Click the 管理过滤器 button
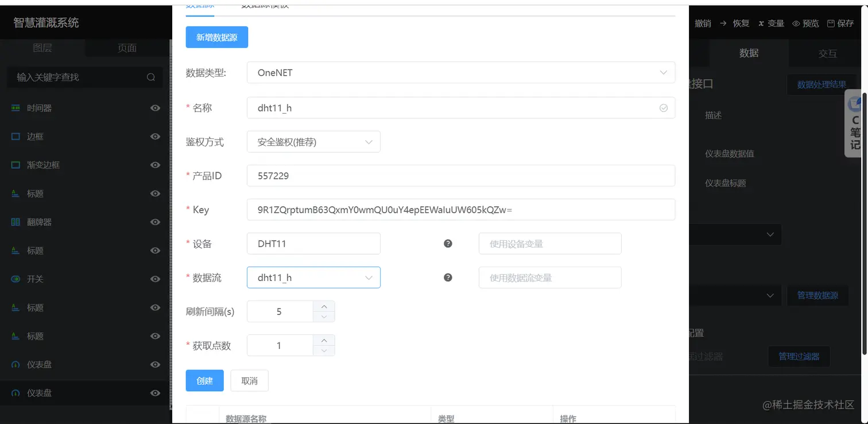This screenshot has height=424, width=868. [x=799, y=356]
